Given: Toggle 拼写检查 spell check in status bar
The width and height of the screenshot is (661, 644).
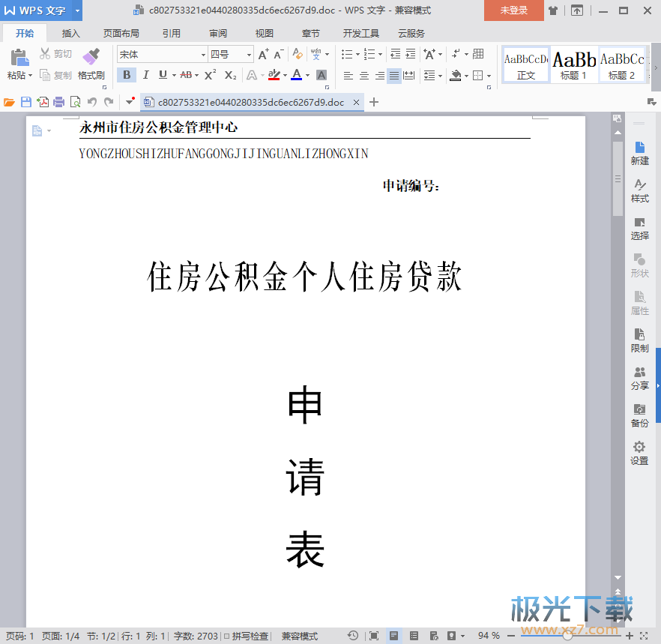Looking at the screenshot, I should [246, 636].
